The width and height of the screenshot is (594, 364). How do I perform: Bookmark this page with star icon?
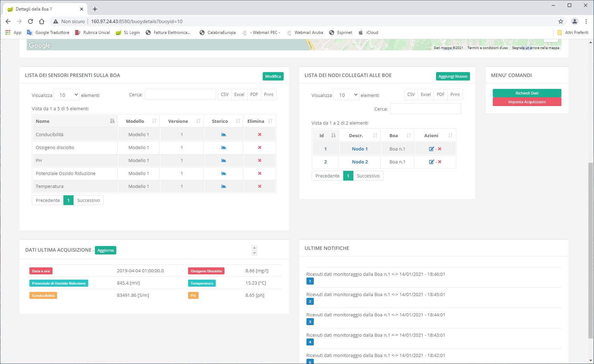tap(560, 21)
